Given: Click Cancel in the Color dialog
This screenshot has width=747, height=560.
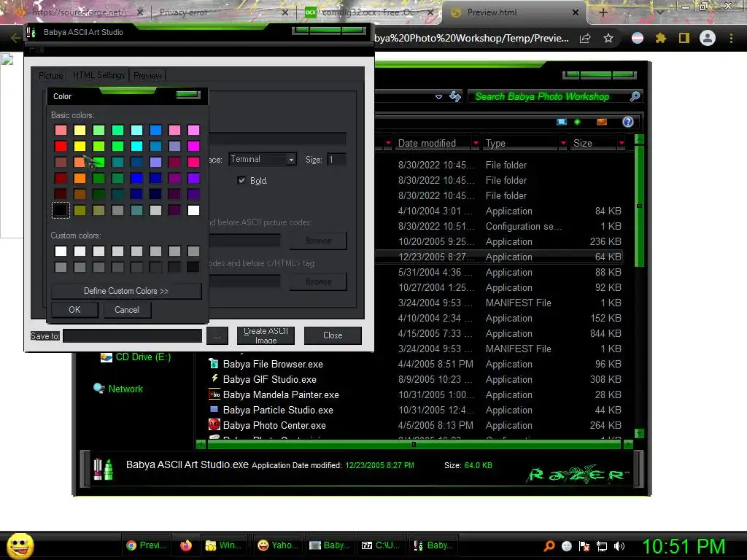Looking at the screenshot, I should (x=127, y=309).
